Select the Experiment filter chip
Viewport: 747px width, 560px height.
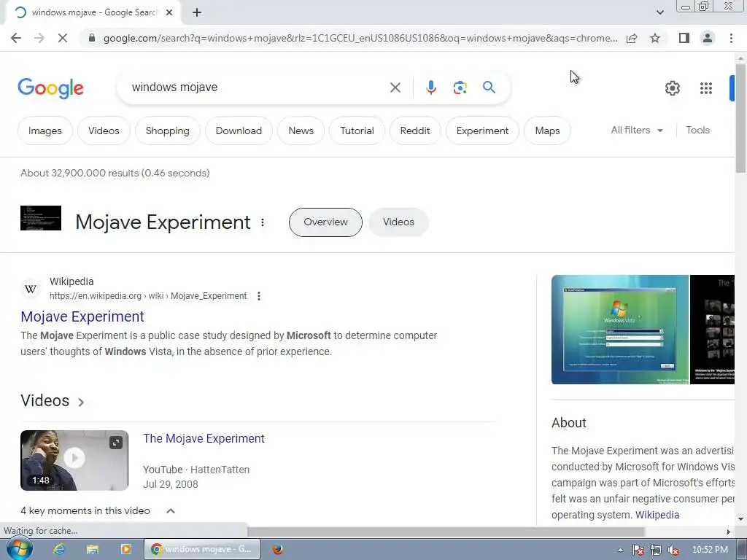(x=482, y=131)
